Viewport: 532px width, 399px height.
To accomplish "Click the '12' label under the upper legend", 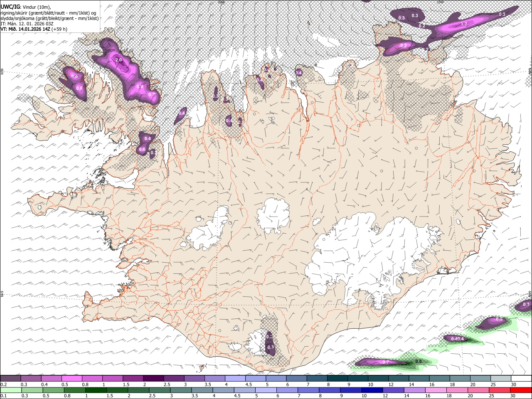I will tap(391, 384).
